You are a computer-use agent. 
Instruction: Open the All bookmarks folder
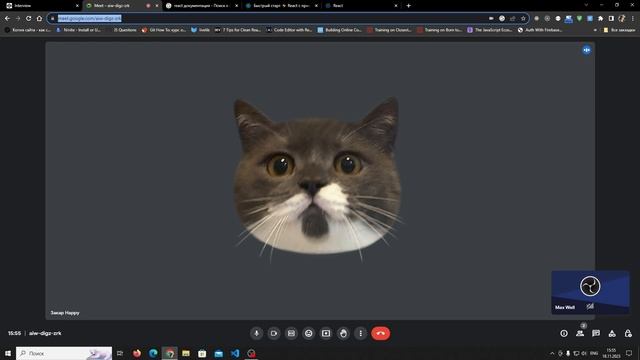pyautogui.click(x=619, y=30)
